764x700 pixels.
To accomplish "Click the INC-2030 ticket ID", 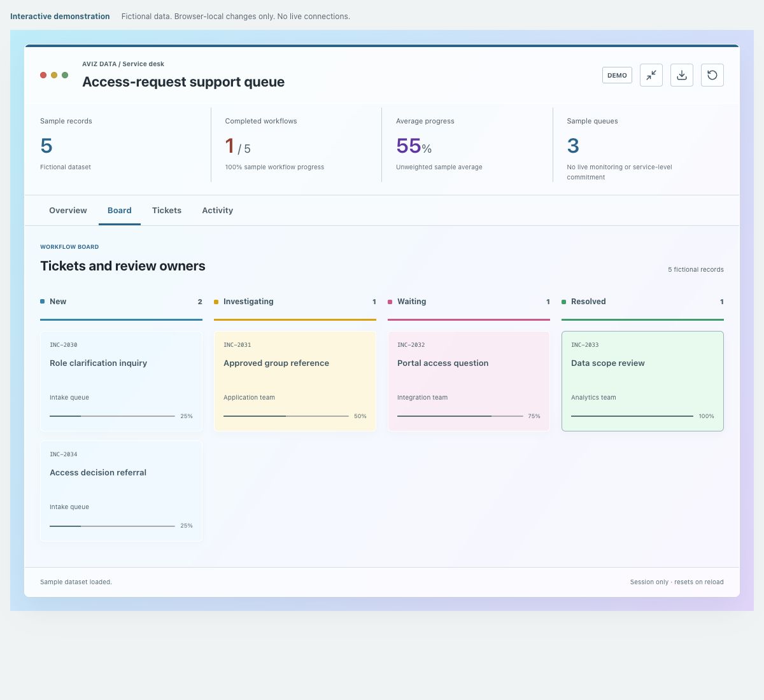I will [x=64, y=345].
